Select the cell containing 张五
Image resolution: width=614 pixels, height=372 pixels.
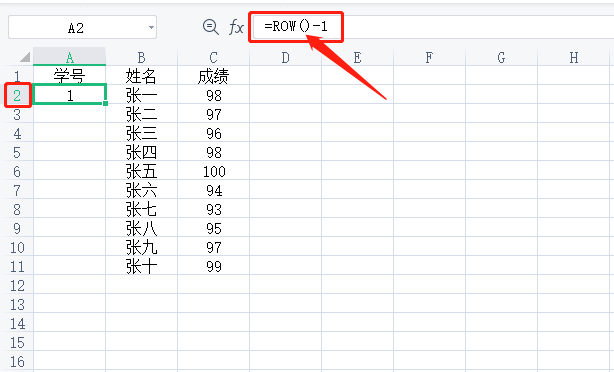coord(141,171)
